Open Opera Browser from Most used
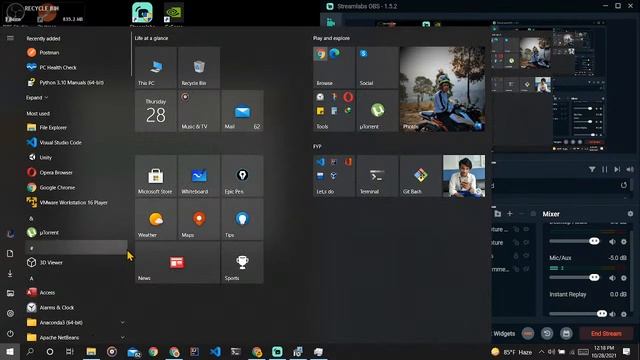 coord(76,172)
